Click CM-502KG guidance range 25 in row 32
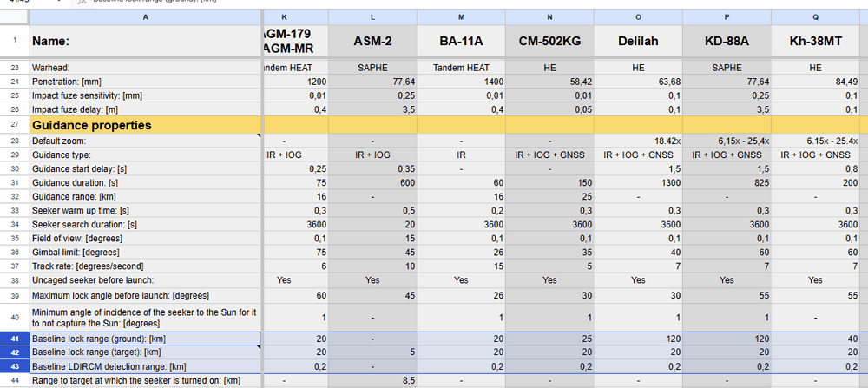 (549, 196)
